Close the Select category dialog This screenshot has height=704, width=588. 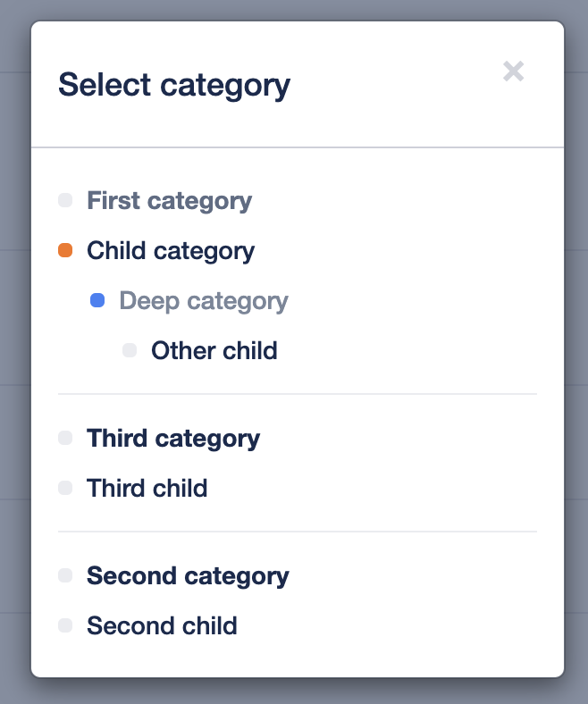(x=513, y=71)
